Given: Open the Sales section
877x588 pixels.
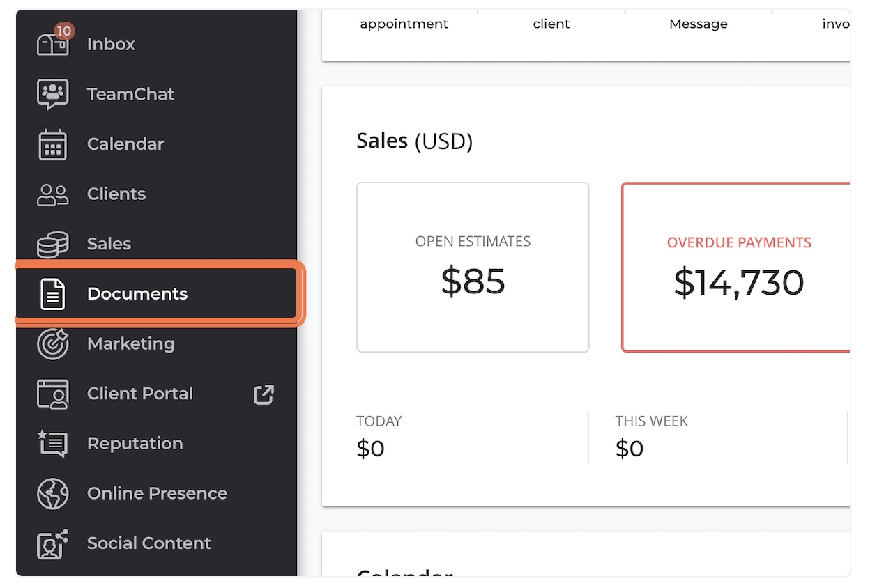Looking at the screenshot, I should (x=108, y=243).
